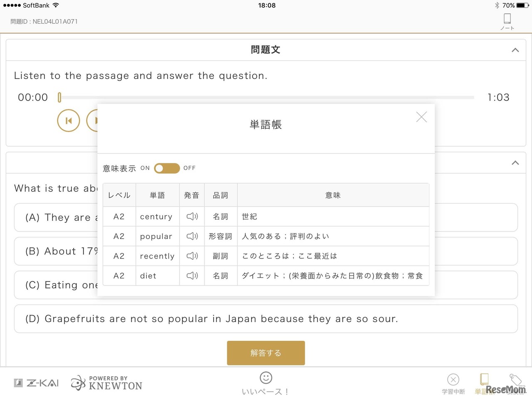Open the ノート notes icon
This screenshot has height=399, width=532.
pos(507,20)
